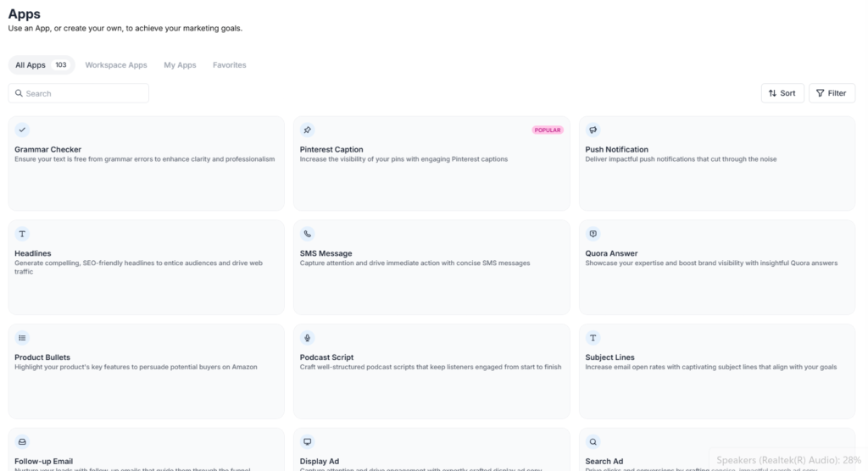The image size is (868, 471).
Task: Open the Headlines app card title
Action: point(33,253)
